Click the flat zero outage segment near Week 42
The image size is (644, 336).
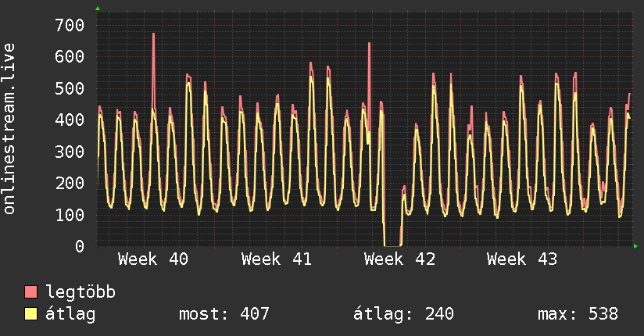392,245
